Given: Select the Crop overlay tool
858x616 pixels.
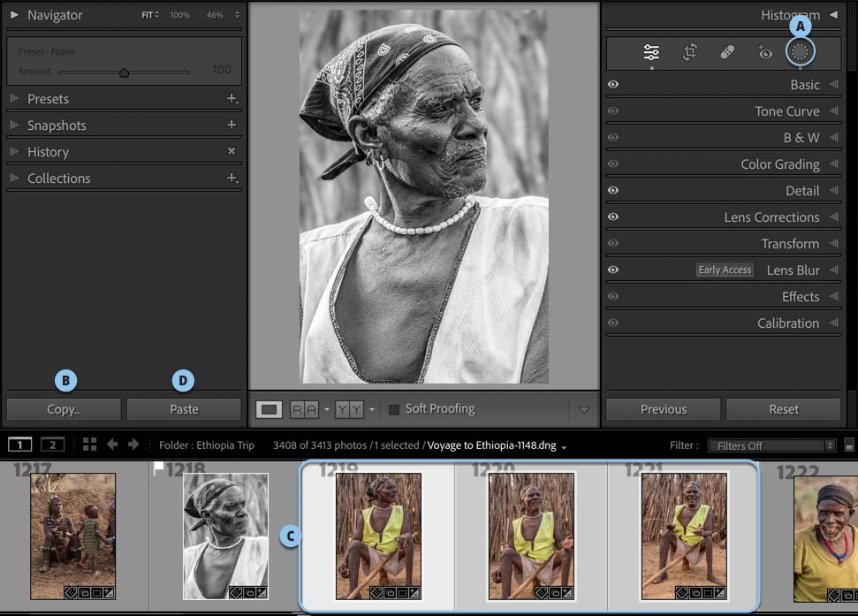Looking at the screenshot, I should 689,52.
